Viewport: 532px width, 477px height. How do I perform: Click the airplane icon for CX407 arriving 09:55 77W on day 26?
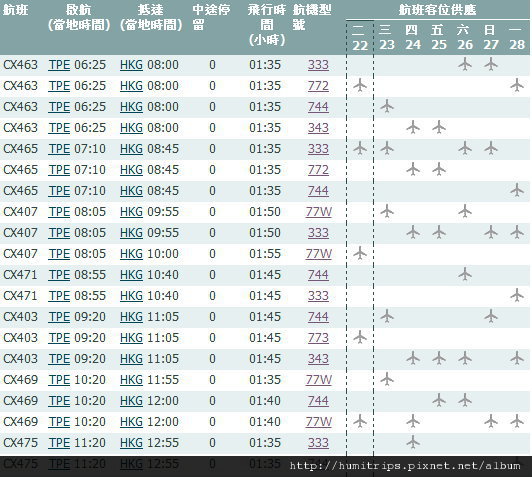tap(465, 211)
